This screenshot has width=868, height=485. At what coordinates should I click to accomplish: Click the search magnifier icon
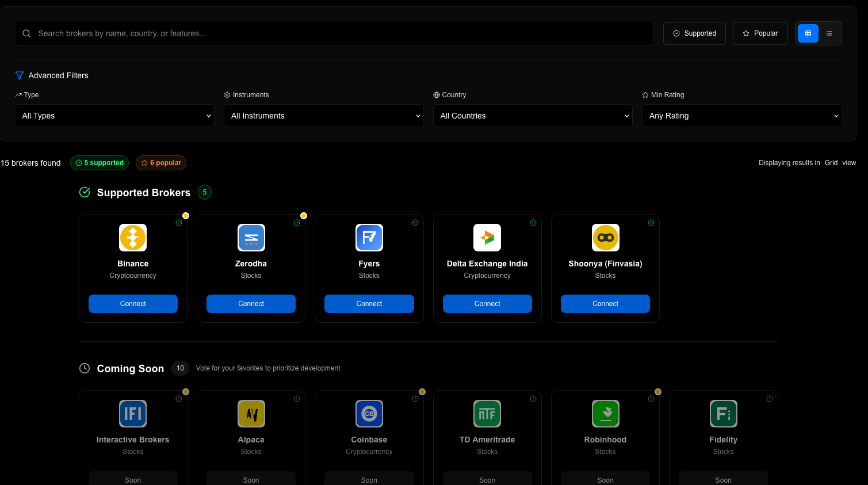tap(26, 33)
